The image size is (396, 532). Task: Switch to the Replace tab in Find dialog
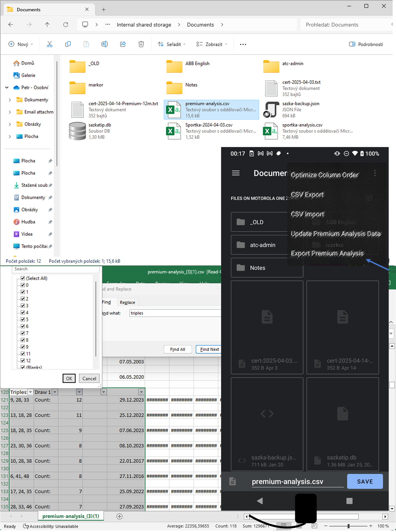pyautogui.click(x=127, y=302)
